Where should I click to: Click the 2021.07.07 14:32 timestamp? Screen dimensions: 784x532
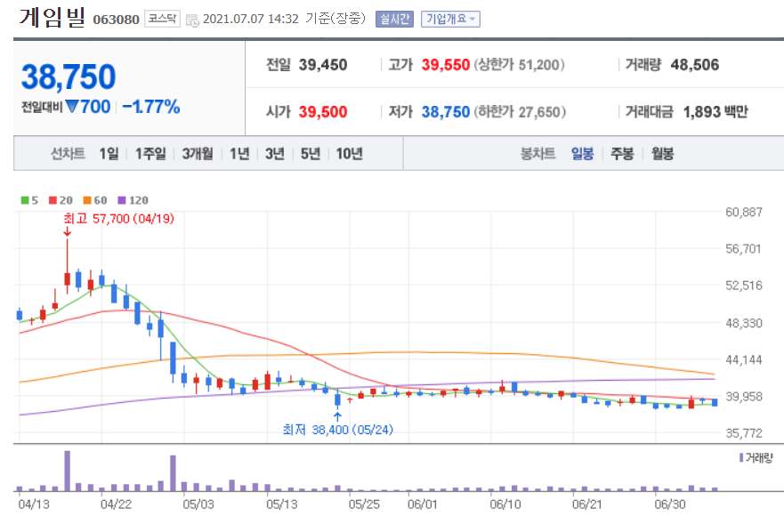[250, 19]
